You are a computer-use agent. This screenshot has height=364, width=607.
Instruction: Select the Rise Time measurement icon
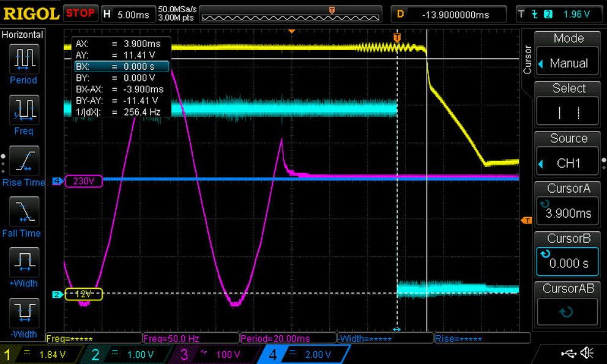click(x=24, y=161)
